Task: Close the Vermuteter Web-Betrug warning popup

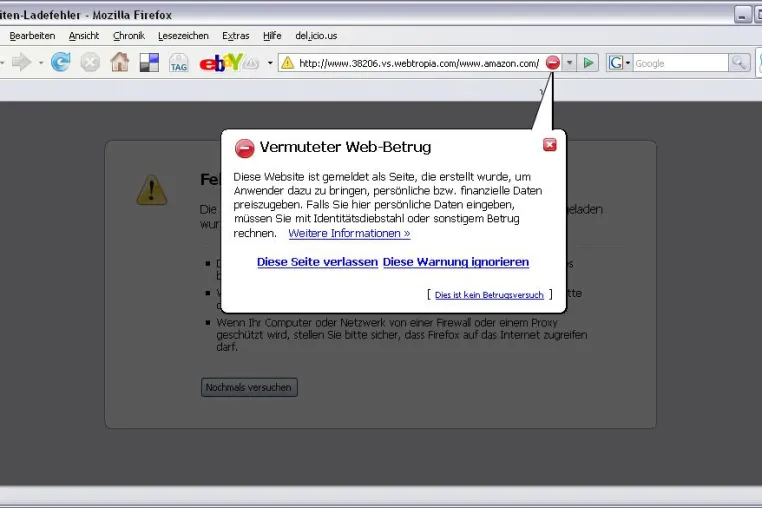Action: (x=550, y=145)
